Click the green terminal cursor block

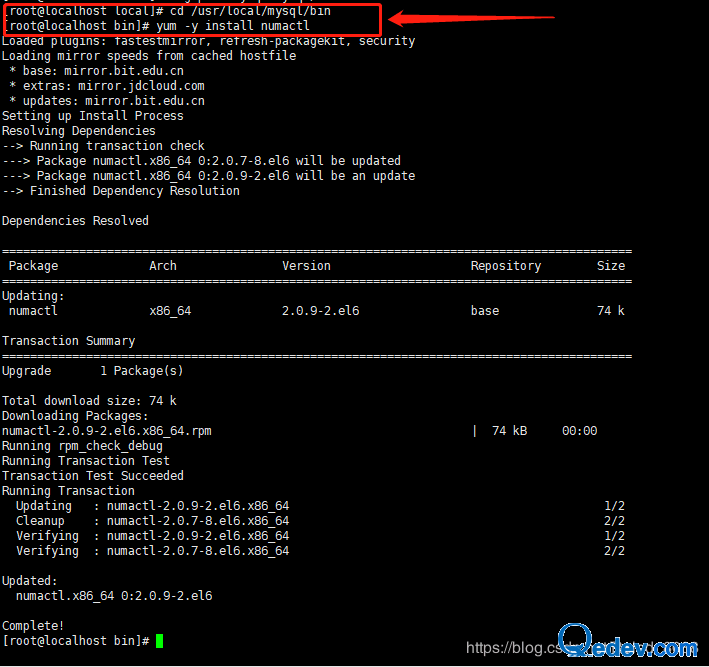(x=159, y=641)
